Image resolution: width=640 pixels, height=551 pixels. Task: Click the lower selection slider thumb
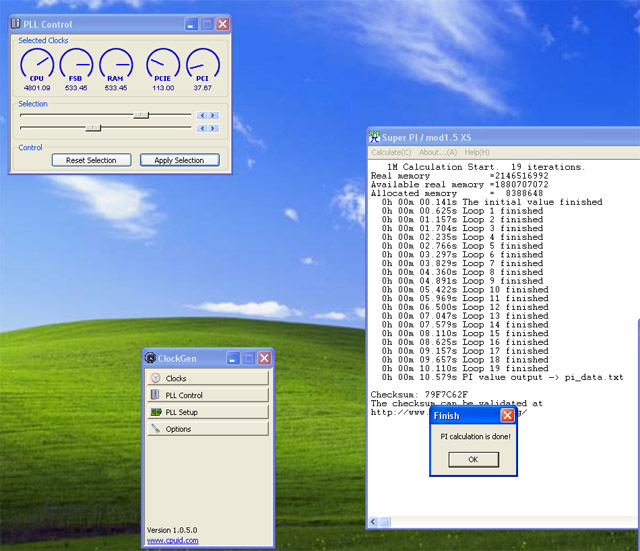point(93,128)
